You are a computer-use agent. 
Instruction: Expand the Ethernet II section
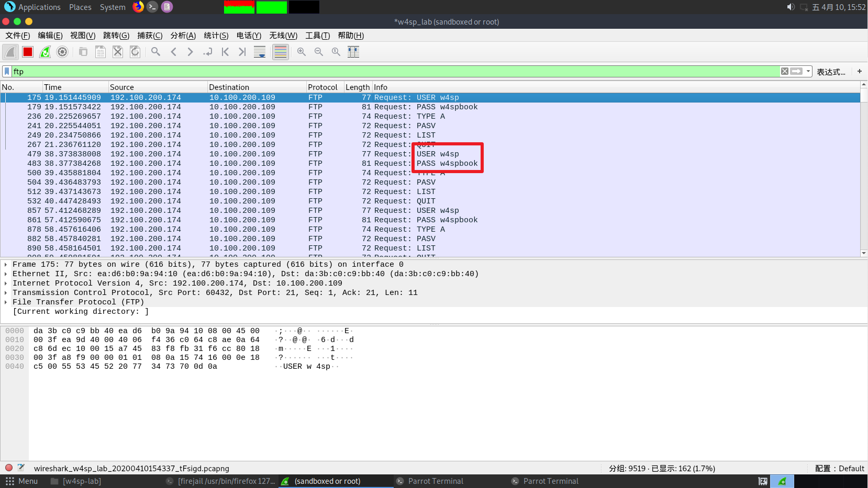[x=6, y=274]
